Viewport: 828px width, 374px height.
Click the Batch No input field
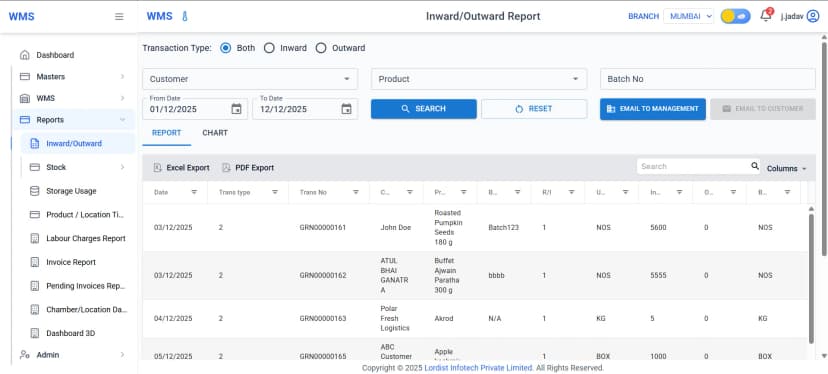pyautogui.click(x=708, y=79)
